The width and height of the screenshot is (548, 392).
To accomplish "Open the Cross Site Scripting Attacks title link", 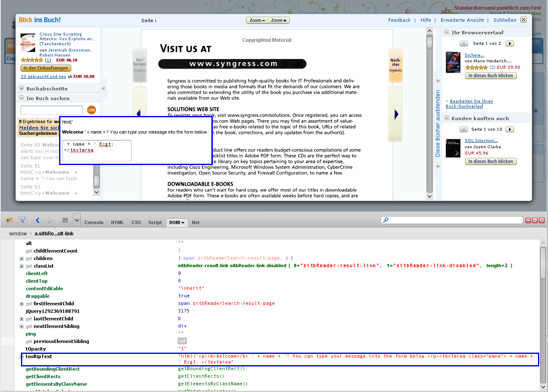I will pyautogui.click(x=67, y=39).
